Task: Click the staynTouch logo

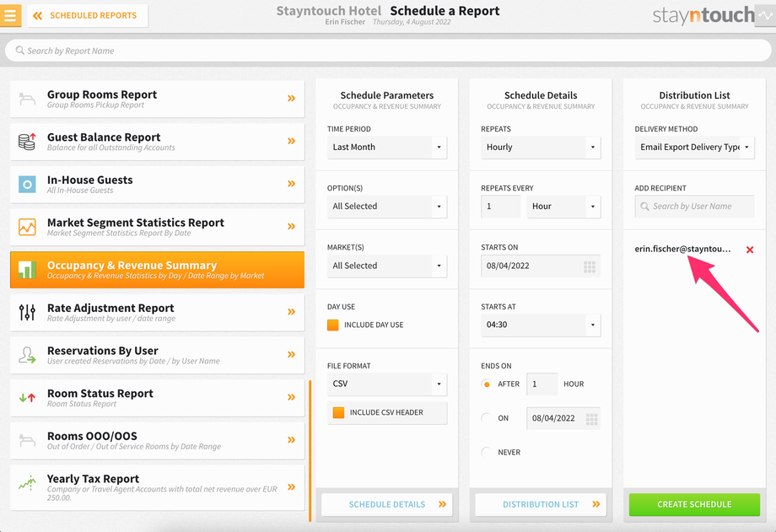Action: coord(703,15)
